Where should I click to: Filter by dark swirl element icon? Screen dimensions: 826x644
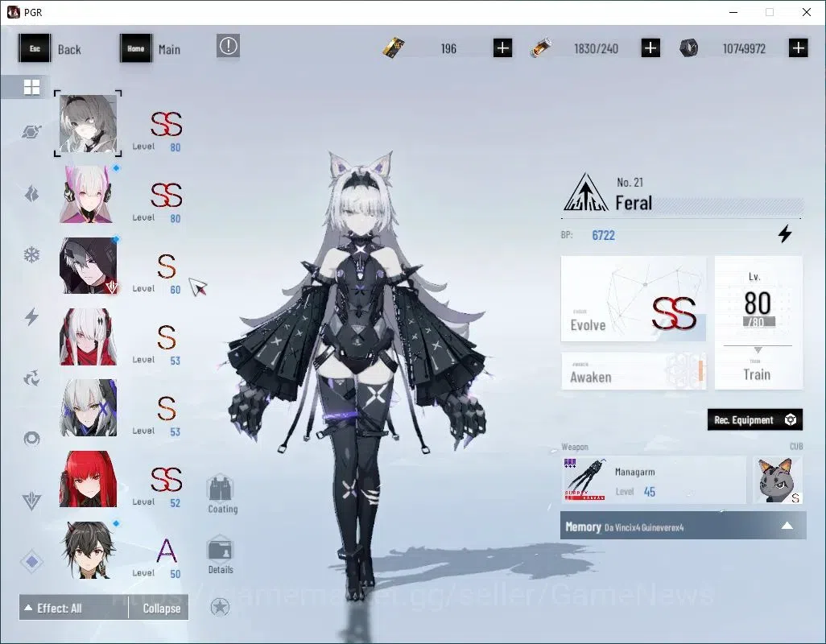[x=31, y=378]
